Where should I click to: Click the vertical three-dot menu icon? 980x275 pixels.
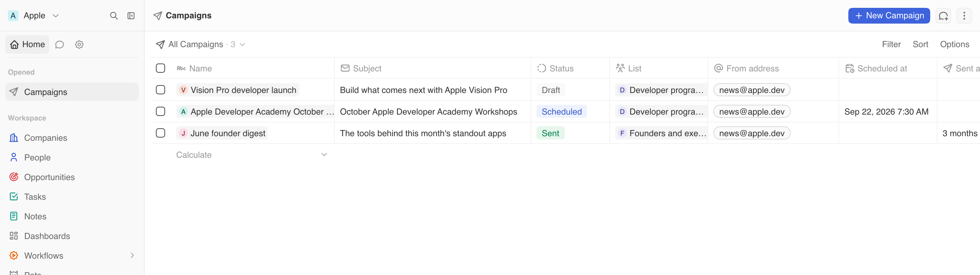pyautogui.click(x=964, y=16)
